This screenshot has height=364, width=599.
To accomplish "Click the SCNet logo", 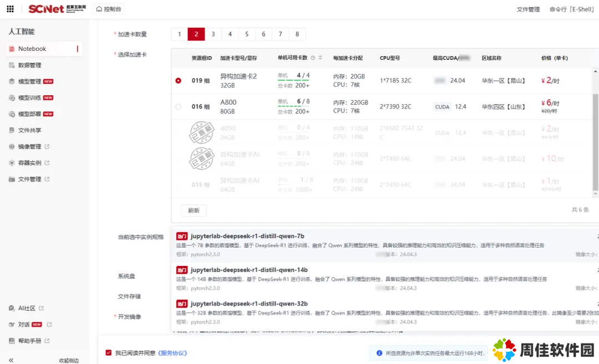I will [x=57, y=9].
